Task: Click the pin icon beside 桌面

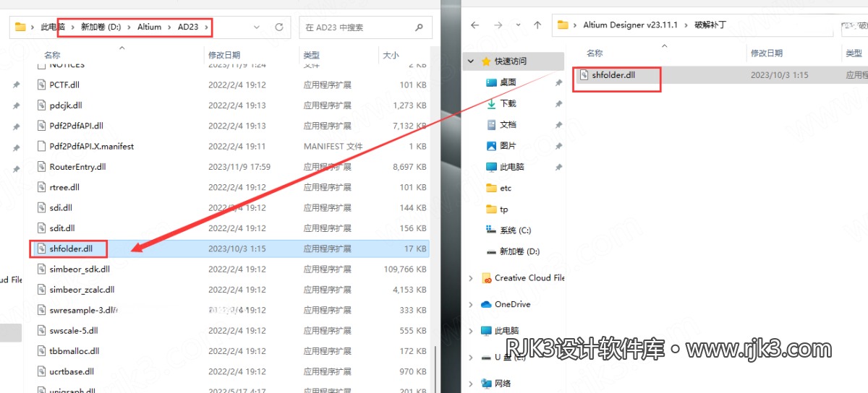Action: coord(558,82)
